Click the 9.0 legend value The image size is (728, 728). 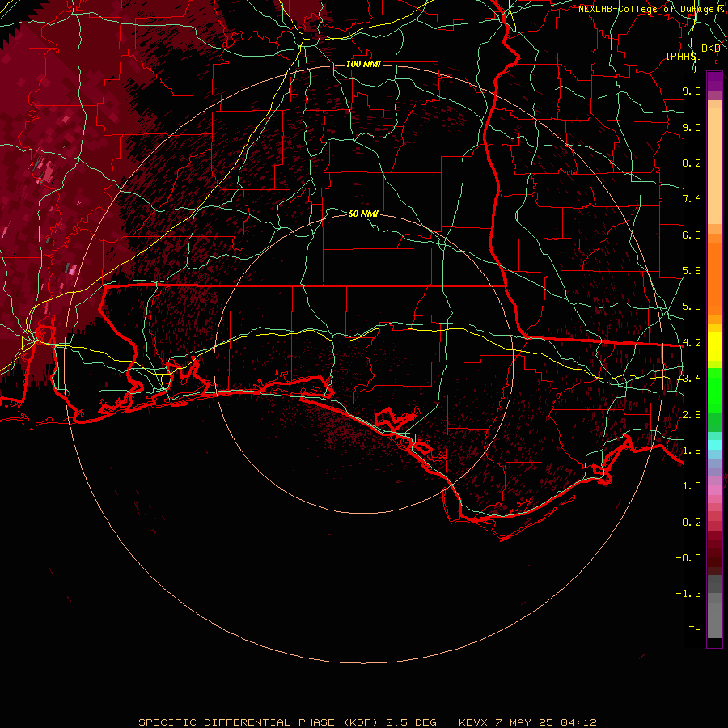point(692,127)
